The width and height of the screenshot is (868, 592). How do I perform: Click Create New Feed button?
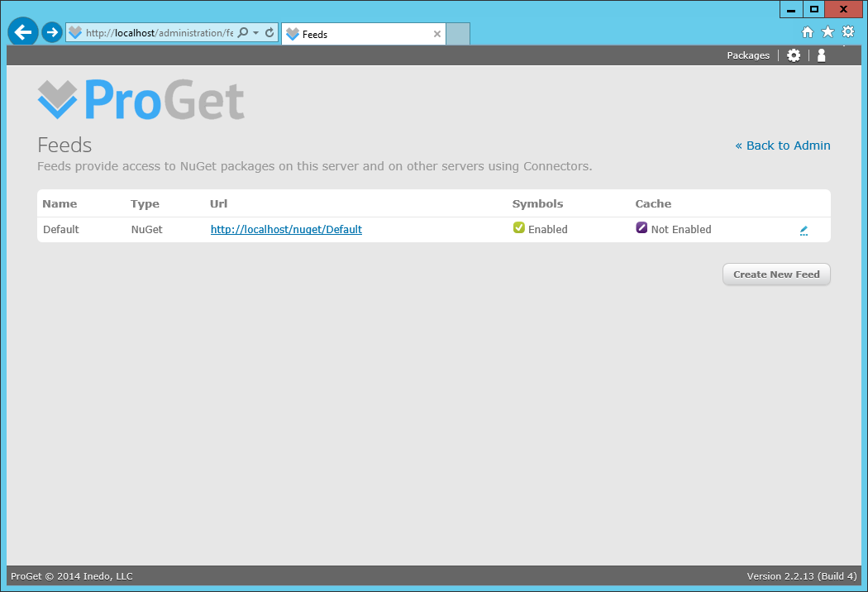click(776, 275)
